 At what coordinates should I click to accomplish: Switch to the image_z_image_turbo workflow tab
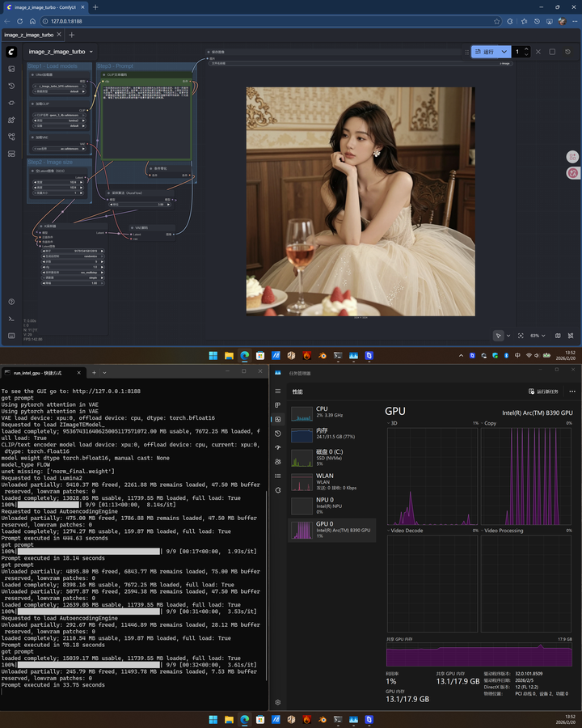click(x=29, y=35)
